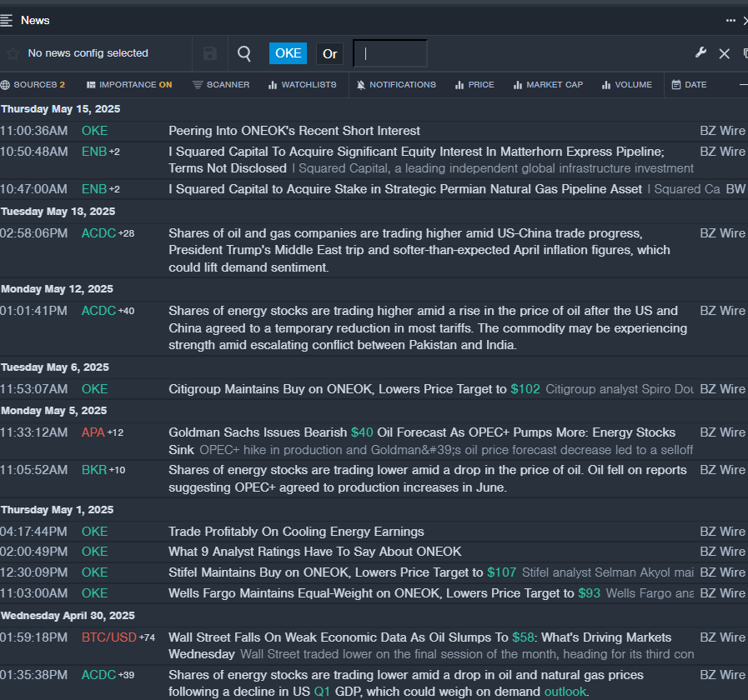Open Wall Street Falls On Weak Economic Data headline
Viewport: 748px width, 700px height.
(419, 646)
